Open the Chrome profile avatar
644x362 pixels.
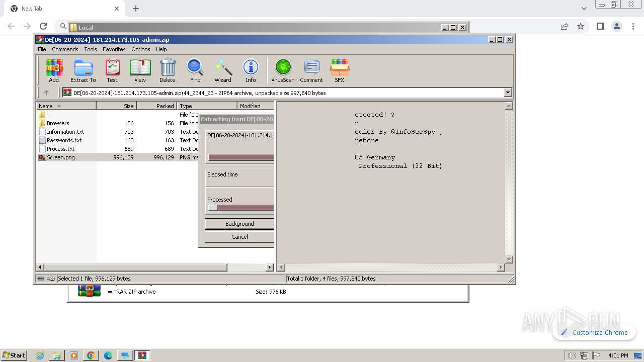(x=617, y=26)
